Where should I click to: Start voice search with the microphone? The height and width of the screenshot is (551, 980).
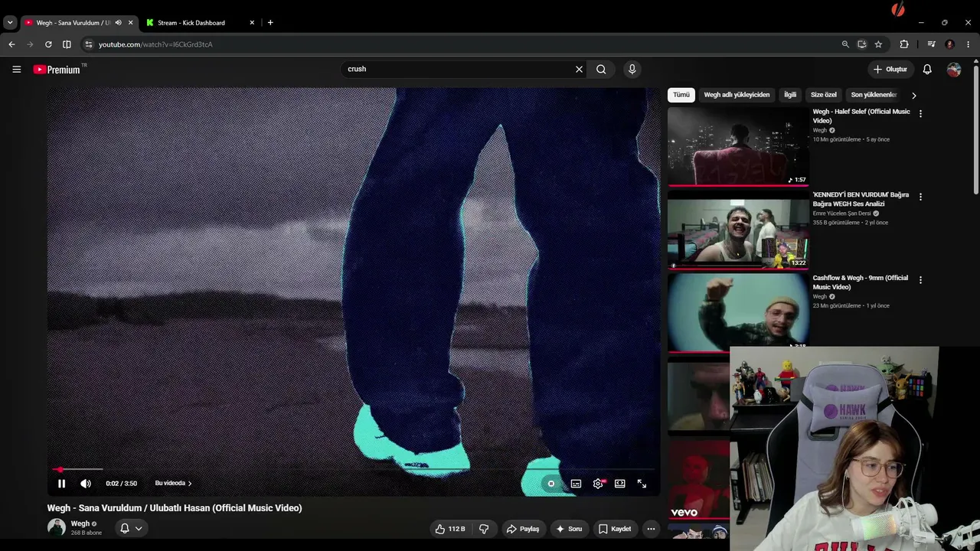click(x=632, y=69)
